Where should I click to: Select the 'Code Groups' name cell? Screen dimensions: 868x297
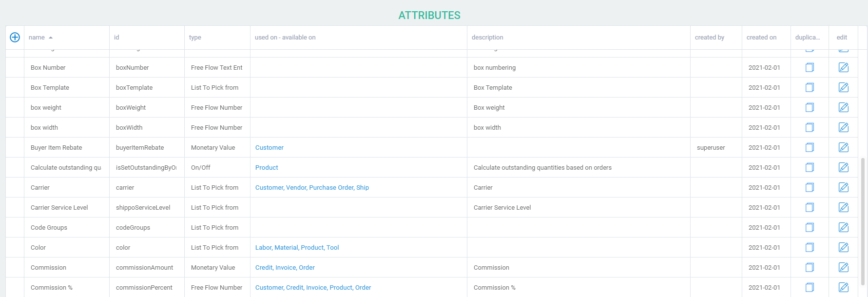(x=67, y=227)
